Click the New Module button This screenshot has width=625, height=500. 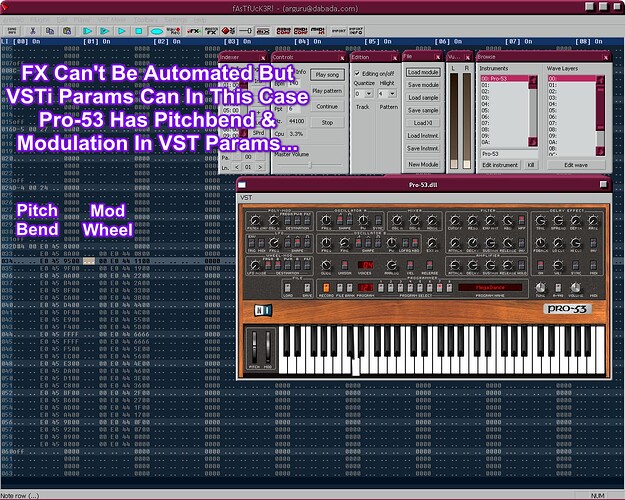(x=423, y=164)
